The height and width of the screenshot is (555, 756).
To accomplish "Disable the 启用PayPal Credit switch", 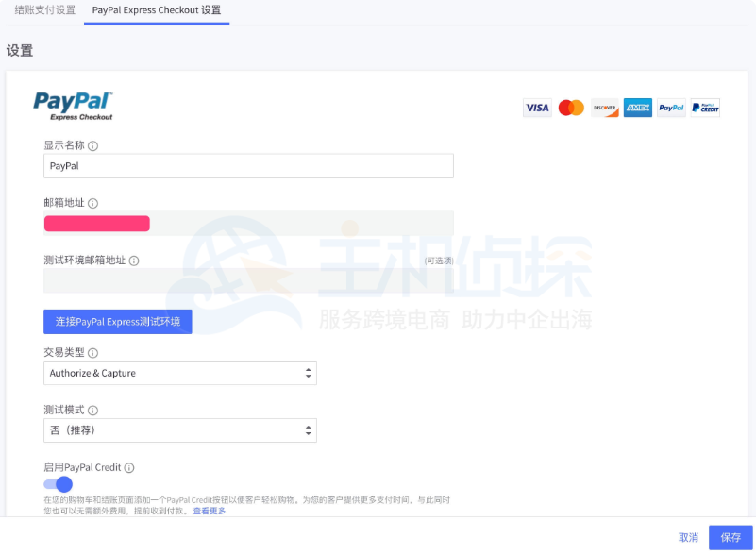I will [57, 483].
